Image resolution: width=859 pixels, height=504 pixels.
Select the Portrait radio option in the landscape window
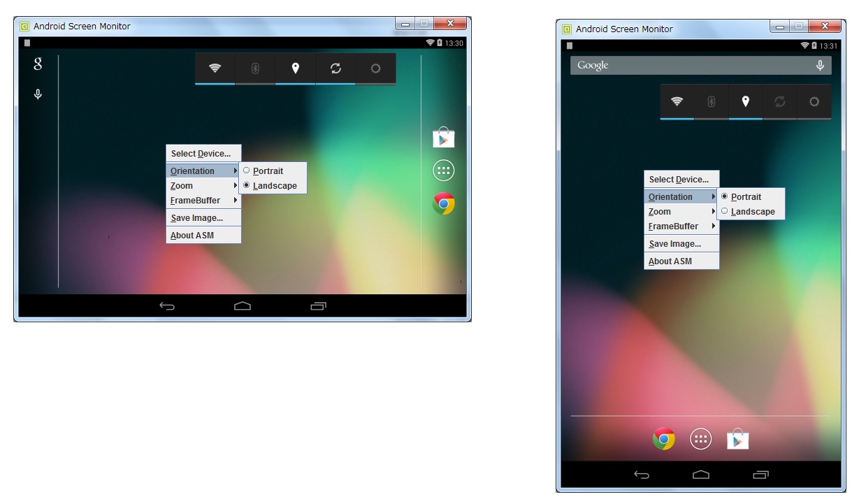268,171
